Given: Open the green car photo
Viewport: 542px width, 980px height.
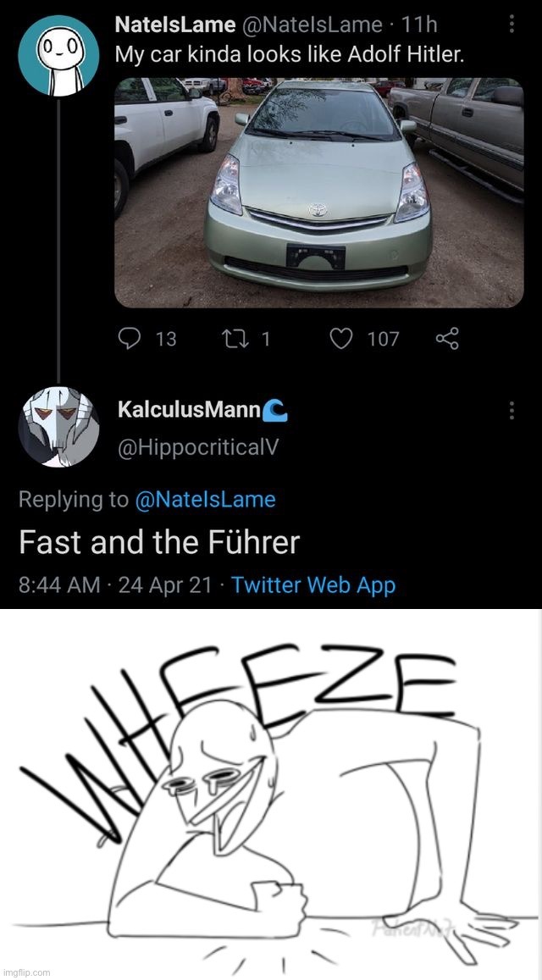Looking at the screenshot, I should [318, 191].
